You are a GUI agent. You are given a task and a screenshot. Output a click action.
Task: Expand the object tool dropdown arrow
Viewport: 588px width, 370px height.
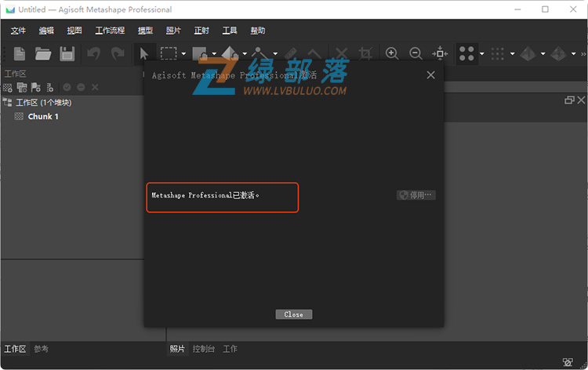(245, 53)
